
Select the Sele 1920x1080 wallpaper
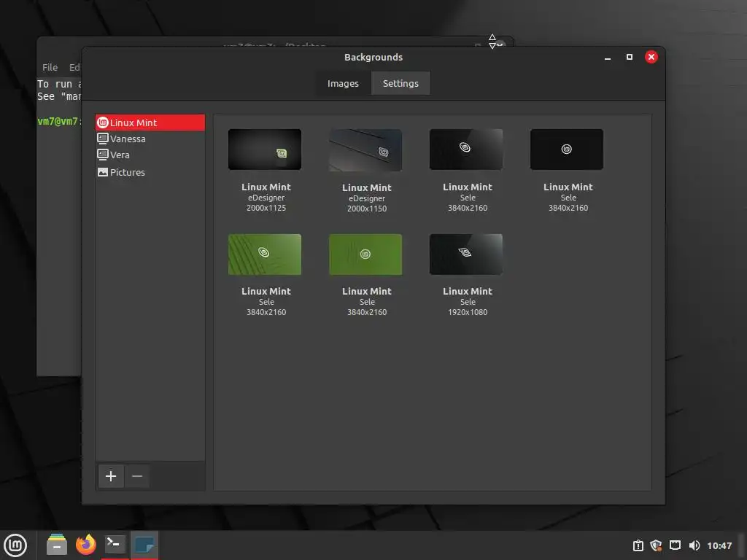(x=466, y=254)
